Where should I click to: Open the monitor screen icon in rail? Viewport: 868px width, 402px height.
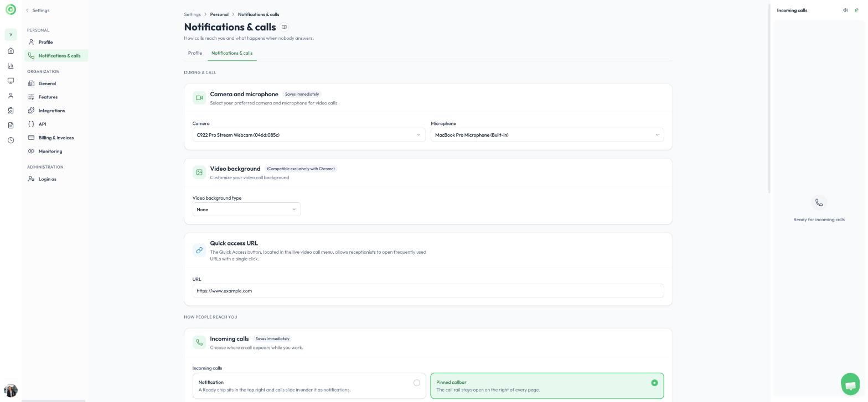tap(11, 81)
